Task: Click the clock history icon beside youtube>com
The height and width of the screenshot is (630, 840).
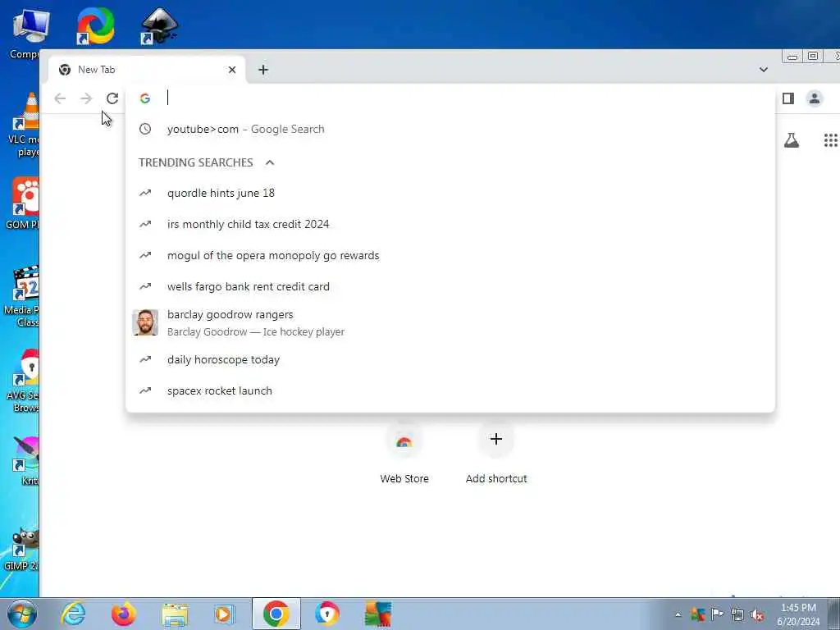Action: (145, 129)
